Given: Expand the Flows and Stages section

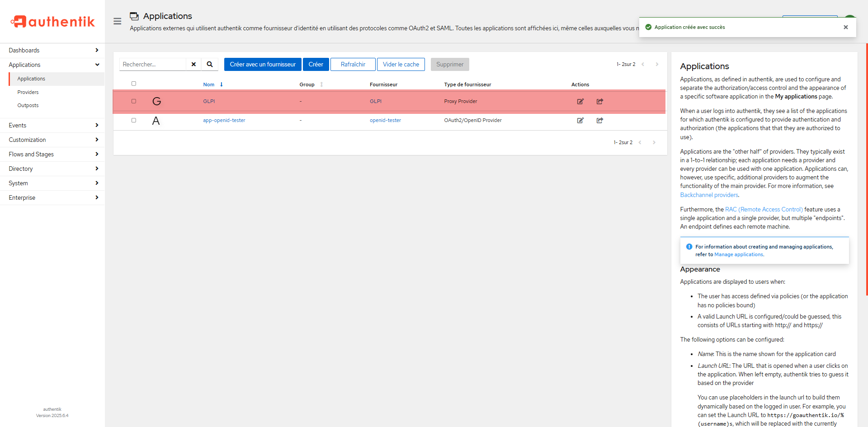Looking at the screenshot, I should coord(52,154).
